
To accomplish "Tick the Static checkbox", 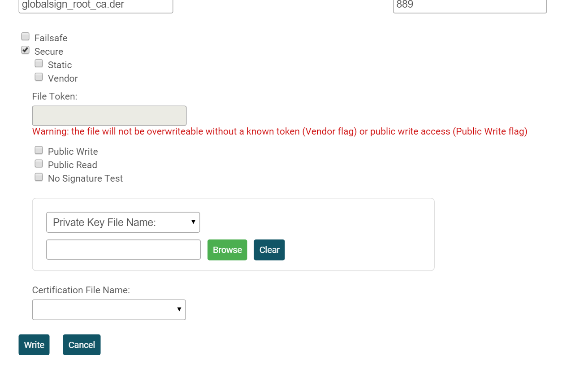I will coord(39,64).
